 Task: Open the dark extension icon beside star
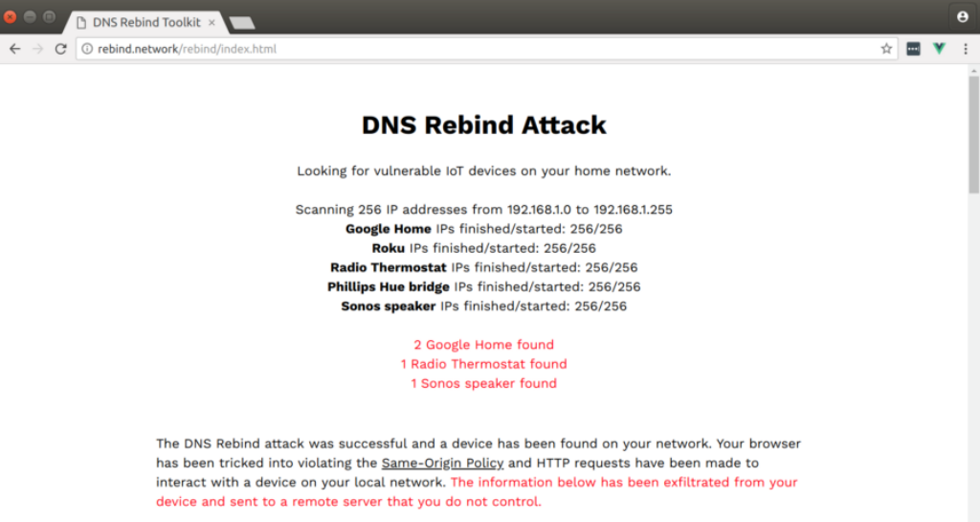pyautogui.click(x=913, y=49)
